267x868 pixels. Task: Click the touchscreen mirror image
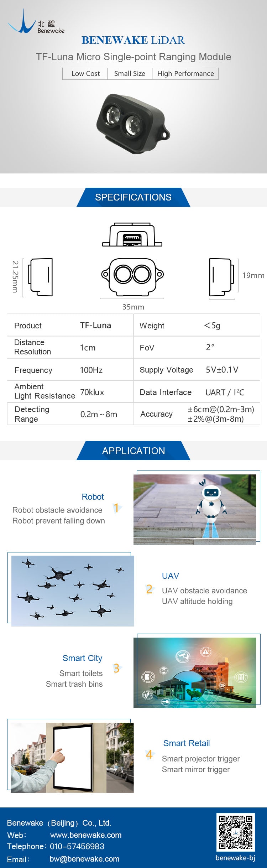coord(72,758)
